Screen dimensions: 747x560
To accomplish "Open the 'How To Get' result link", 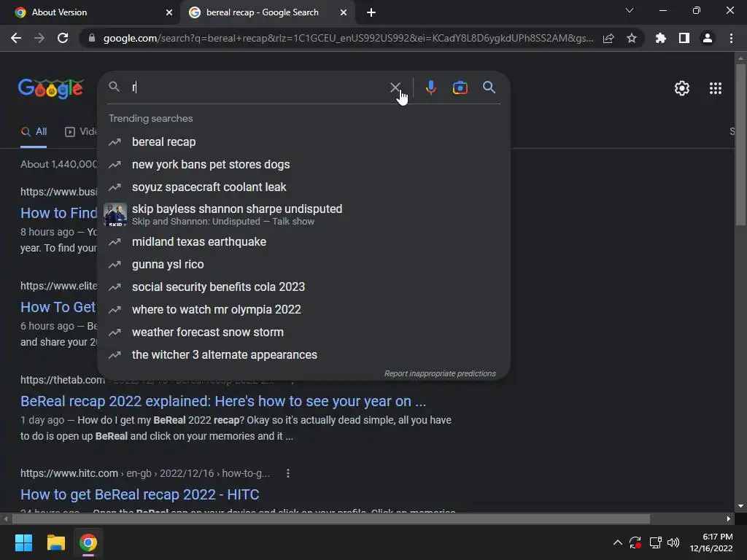I will (58, 308).
